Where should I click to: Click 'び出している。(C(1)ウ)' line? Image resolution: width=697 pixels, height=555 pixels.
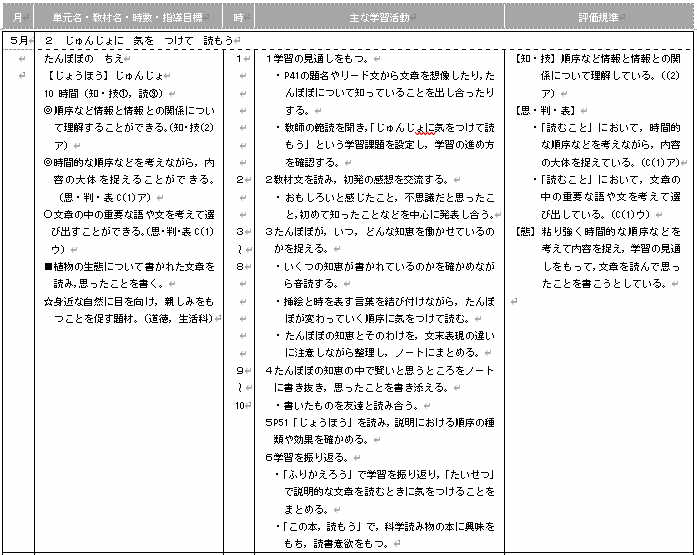tap(595, 215)
